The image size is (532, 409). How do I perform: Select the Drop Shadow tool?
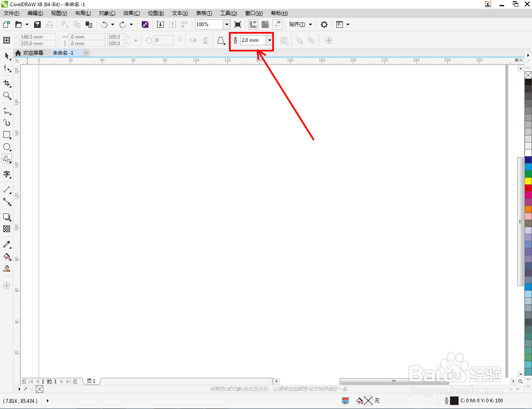point(7,217)
